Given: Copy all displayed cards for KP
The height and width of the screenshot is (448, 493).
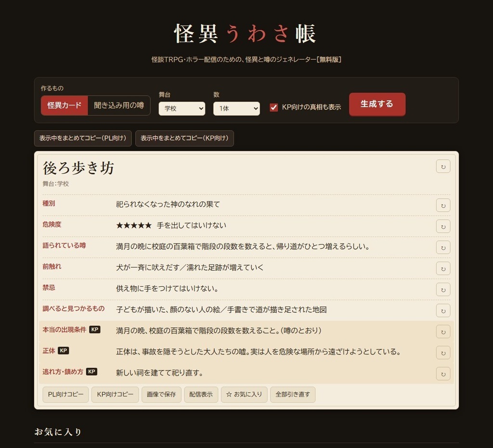Looking at the screenshot, I should [184, 138].
